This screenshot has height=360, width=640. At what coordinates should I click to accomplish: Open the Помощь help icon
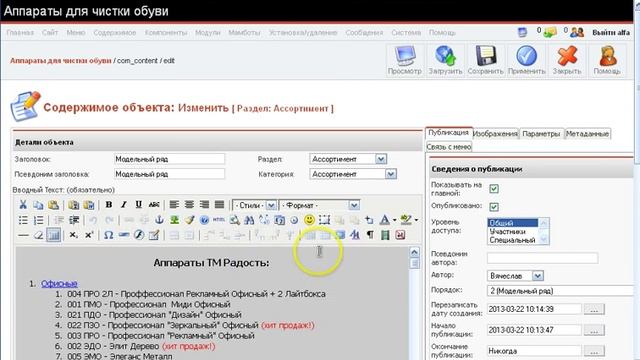coord(607,60)
